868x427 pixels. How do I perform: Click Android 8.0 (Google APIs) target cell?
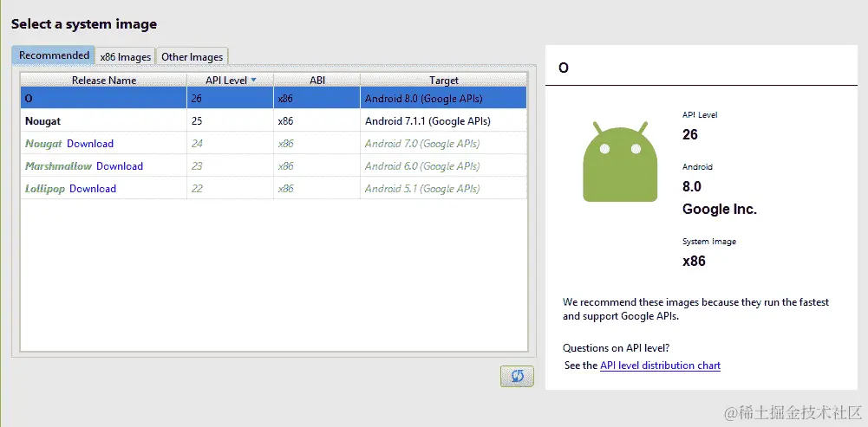pos(444,99)
